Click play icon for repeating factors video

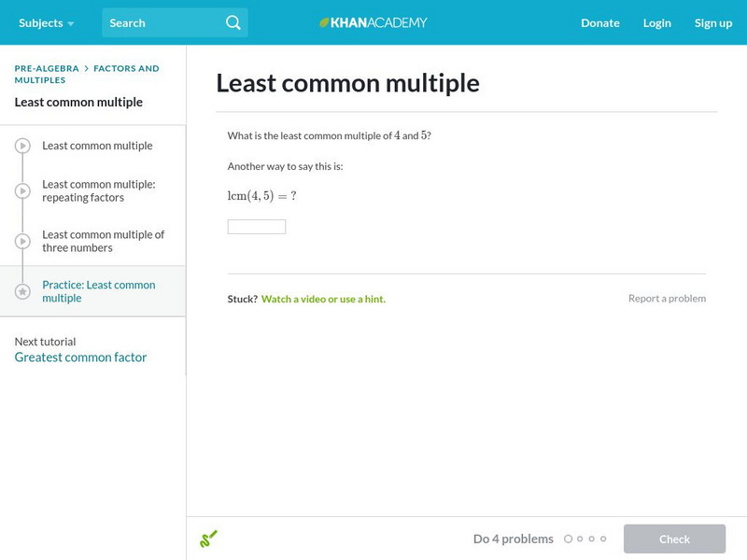pos(23,191)
